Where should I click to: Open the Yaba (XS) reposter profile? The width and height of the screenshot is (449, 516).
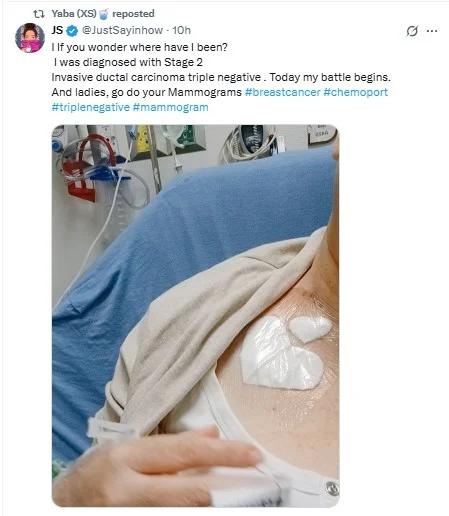click(x=74, y=14)
